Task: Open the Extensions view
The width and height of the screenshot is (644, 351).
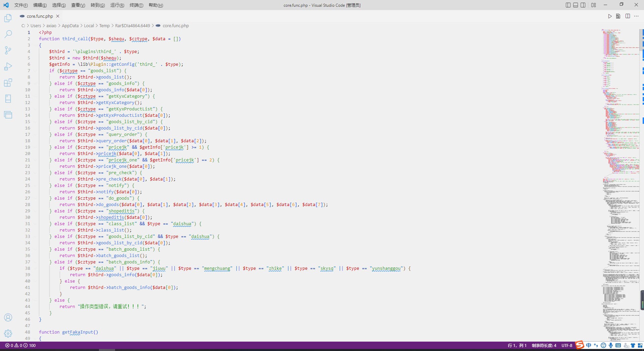Action: [x=8, y=83]
